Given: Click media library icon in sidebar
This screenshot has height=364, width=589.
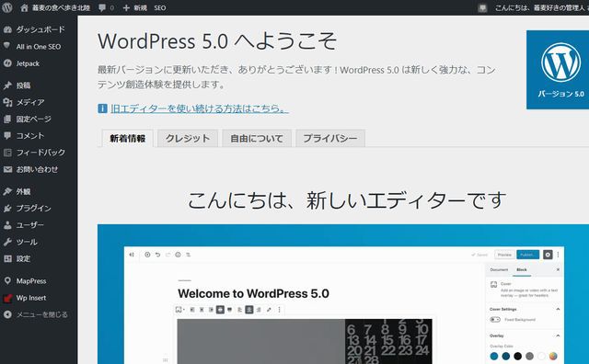Looking at the screenshot, I should click(7, 102).
